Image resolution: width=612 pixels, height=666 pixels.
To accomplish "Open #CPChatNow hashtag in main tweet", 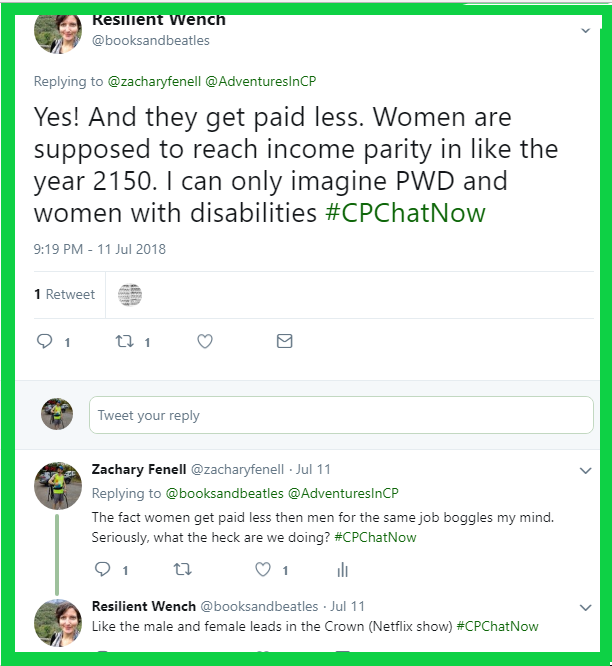I will [x=406, y=212].
